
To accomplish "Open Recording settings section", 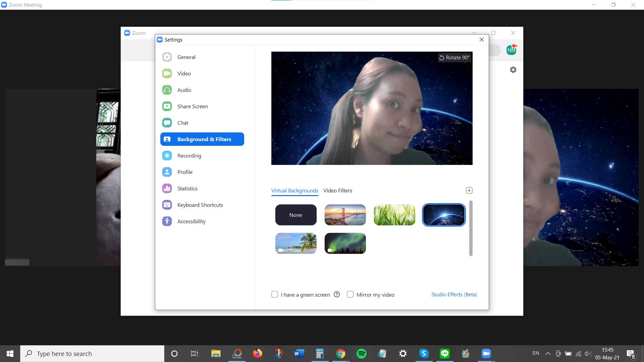I will pos(189,156).
